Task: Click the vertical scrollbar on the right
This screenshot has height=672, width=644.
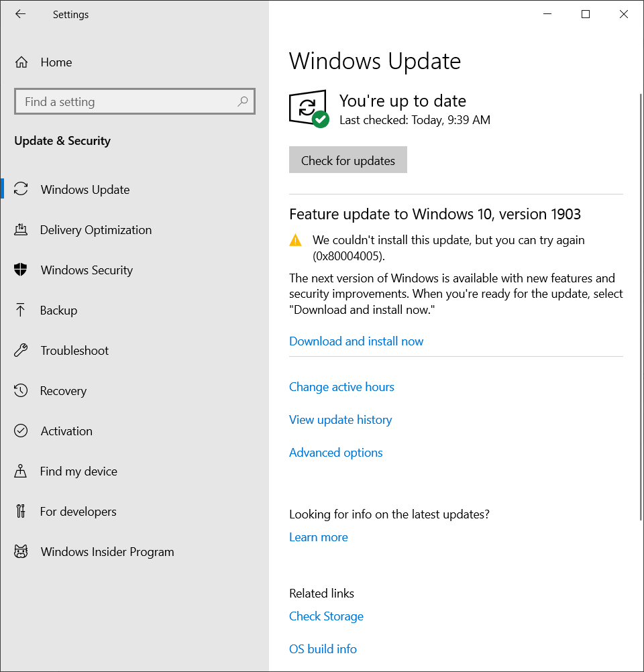Action: point(641,306)
